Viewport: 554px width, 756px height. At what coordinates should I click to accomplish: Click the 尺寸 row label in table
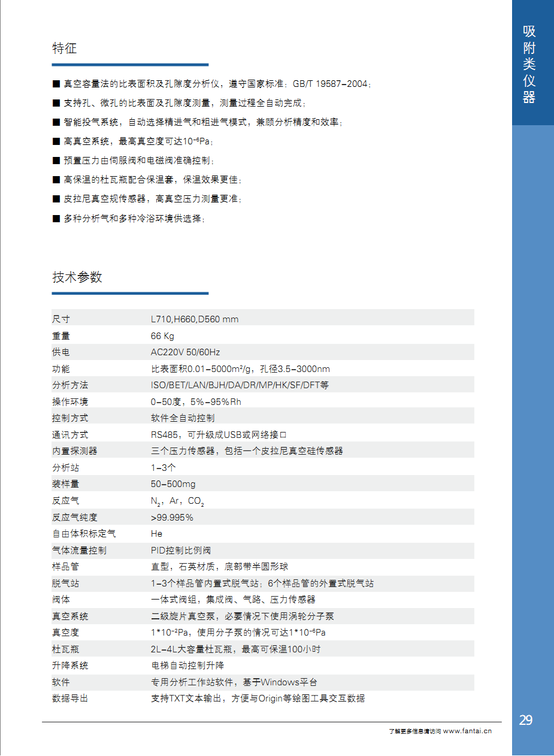tap(61, 319)
